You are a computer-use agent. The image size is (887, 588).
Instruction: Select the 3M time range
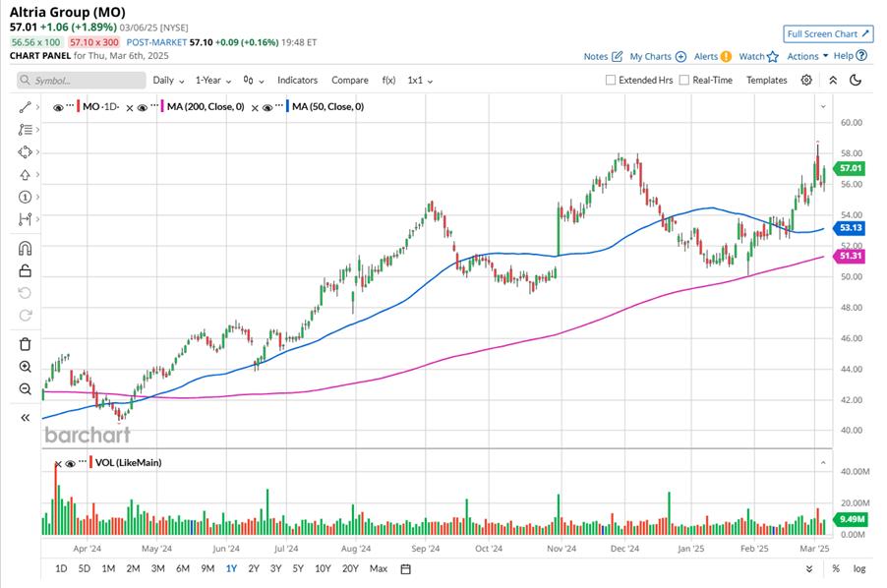click(x=157, y=568)
